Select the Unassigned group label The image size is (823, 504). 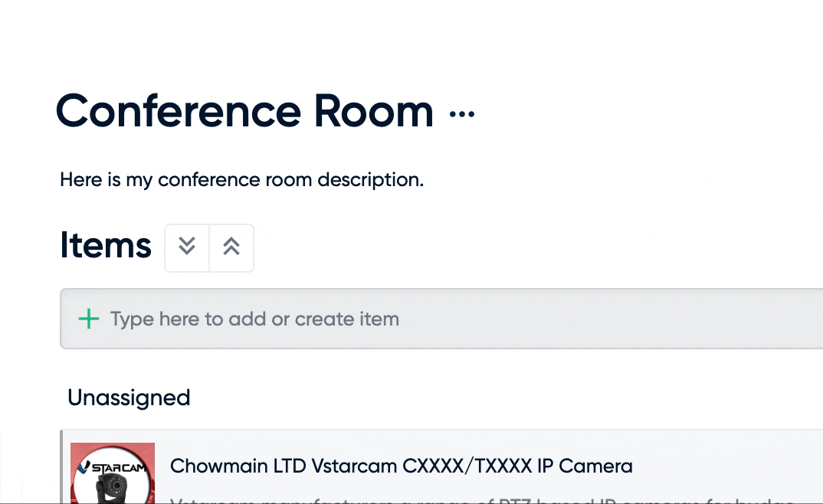[129, 398]
